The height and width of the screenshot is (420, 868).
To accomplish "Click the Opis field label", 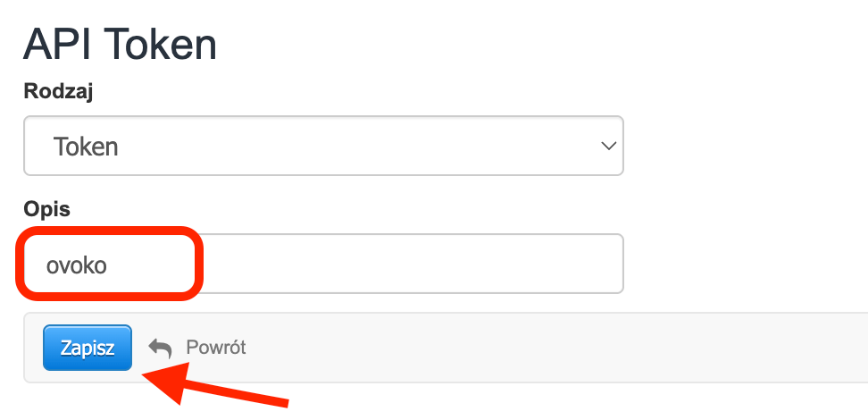I will pyautogui.click(x=46, y=208).
